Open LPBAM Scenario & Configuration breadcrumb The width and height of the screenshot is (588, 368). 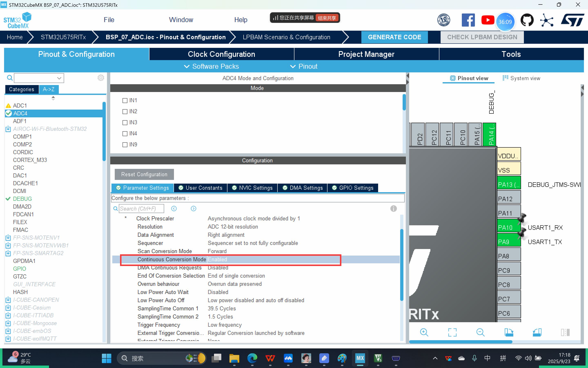click(286, 37)
